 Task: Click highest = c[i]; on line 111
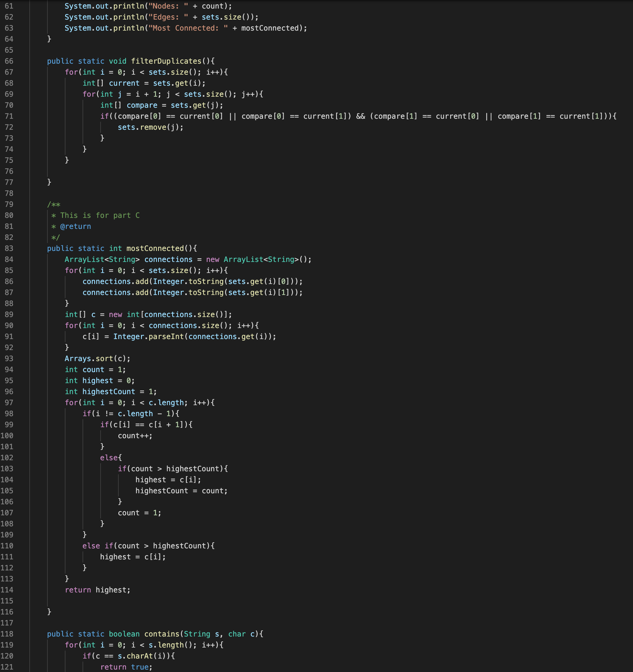(133, 557)
